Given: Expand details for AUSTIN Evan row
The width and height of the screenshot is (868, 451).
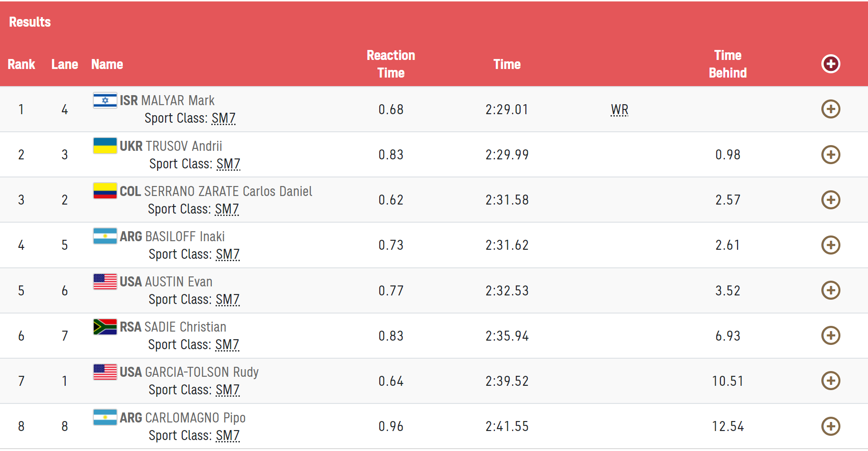Looking at the screenshot, I should click(830, 290).
